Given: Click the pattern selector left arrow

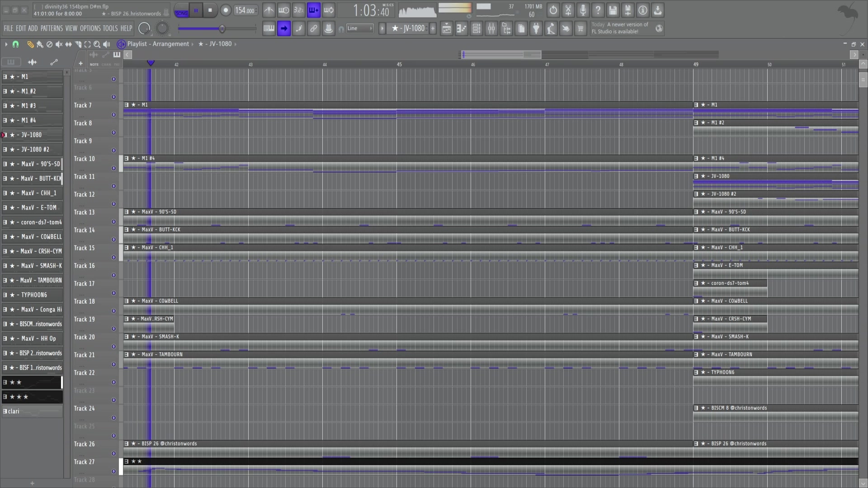Looking at the screenshot, I should point(382,28).
